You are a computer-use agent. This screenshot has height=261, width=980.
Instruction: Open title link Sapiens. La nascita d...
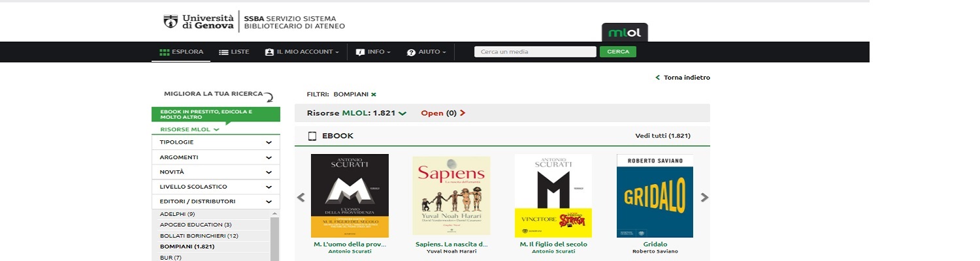tap(451, 245)
